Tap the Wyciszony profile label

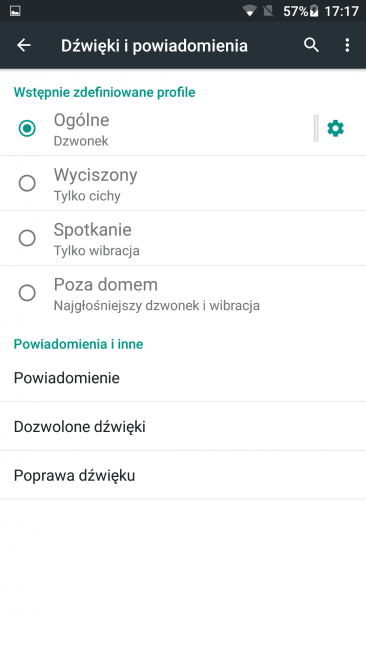coord(95,175)
